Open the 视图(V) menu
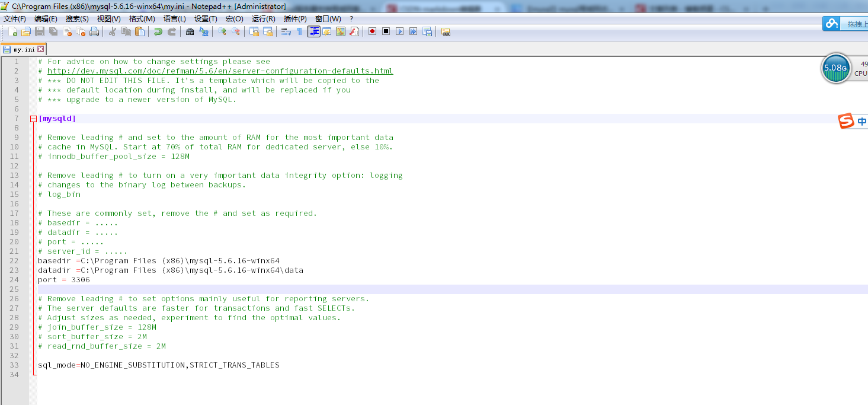Screen dimensions: 868x405 [x=108, y=19]
